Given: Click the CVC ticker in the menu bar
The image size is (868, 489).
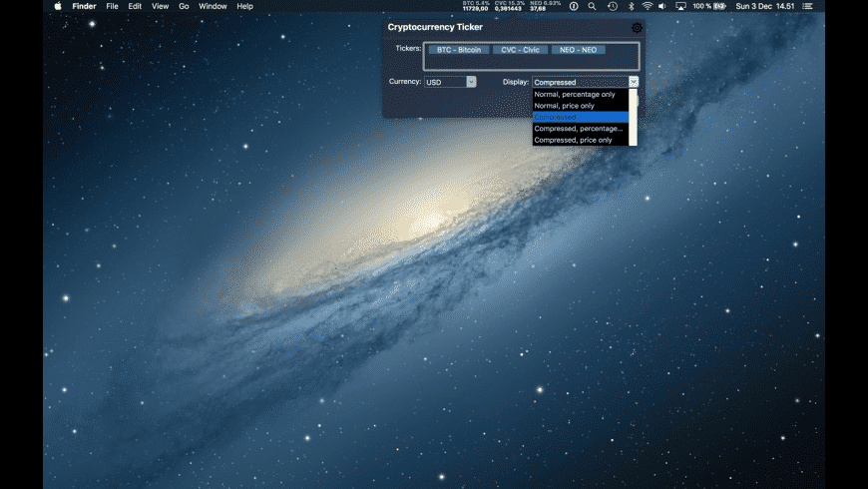Looking at the screenshot, I should tap(509, 6).
